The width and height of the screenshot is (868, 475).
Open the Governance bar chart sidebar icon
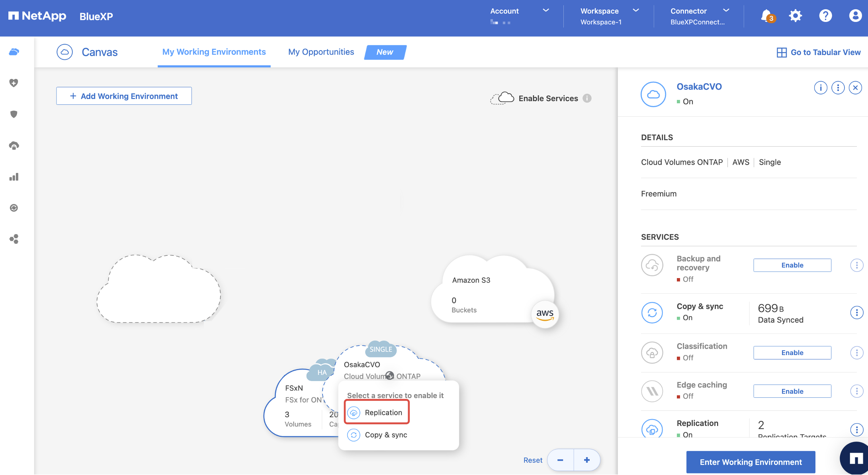coord(14,177)
